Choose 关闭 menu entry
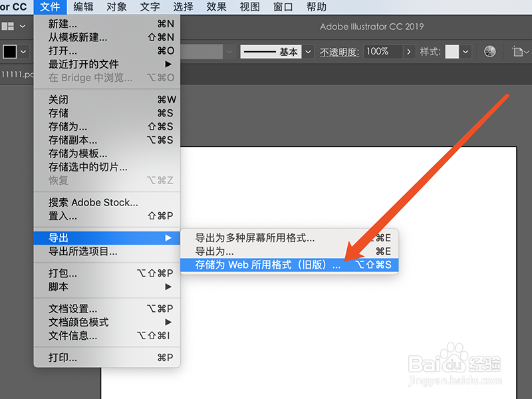 coord(107,100)
